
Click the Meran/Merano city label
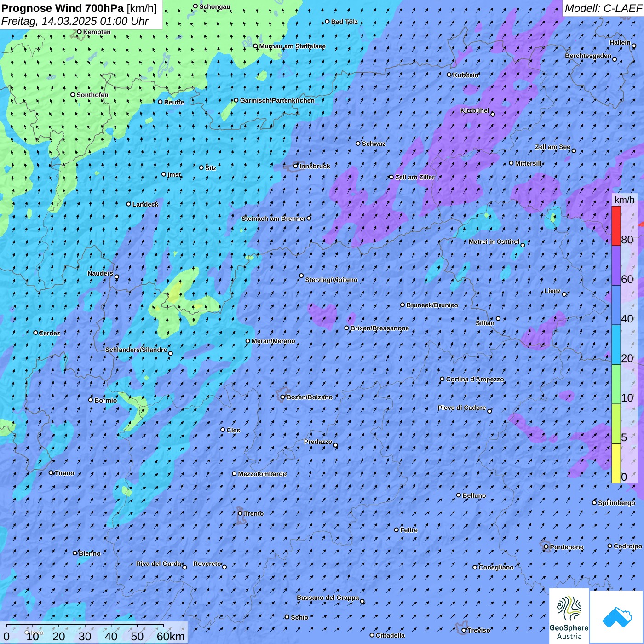point(273,341)
